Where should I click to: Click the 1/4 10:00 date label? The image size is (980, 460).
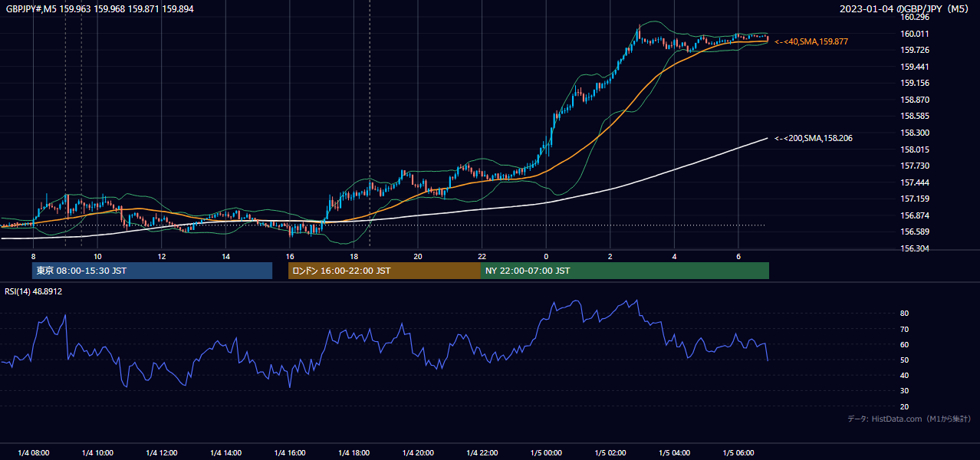[97, 452]
